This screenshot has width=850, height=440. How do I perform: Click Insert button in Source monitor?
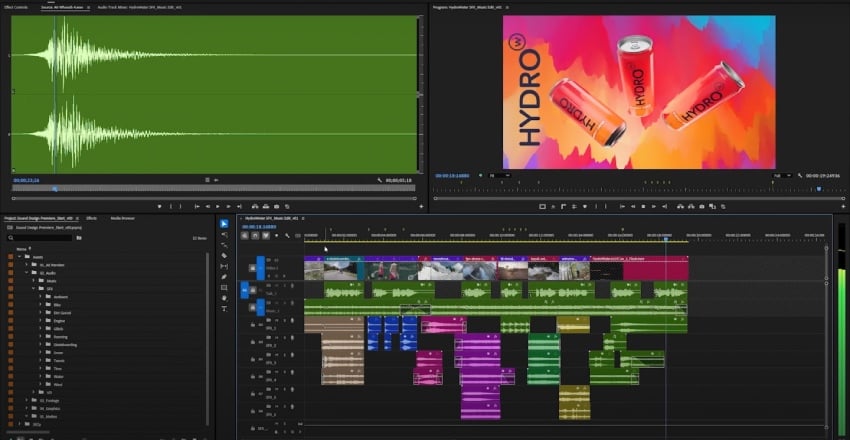[x=255, y=206]
